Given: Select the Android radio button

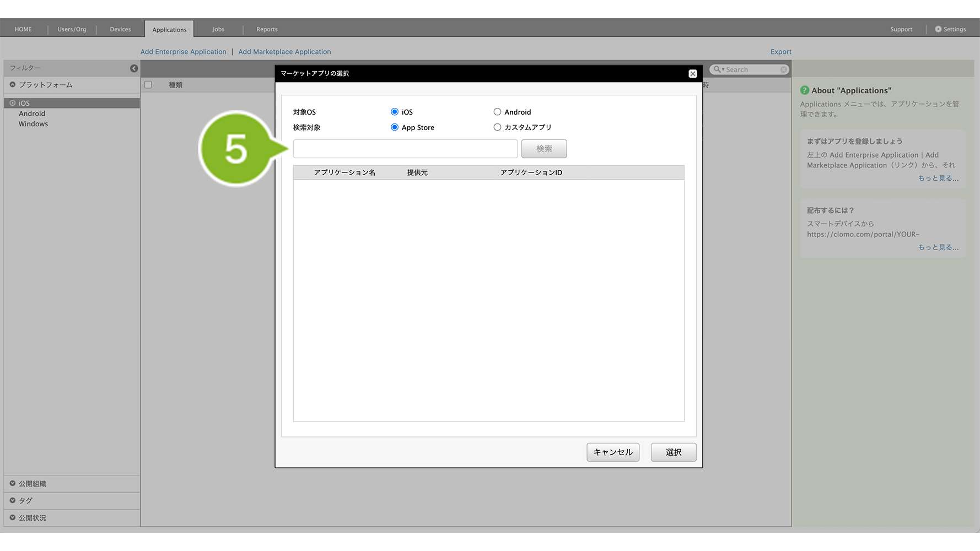Looking at the screenshot, I should pos(497,112).
